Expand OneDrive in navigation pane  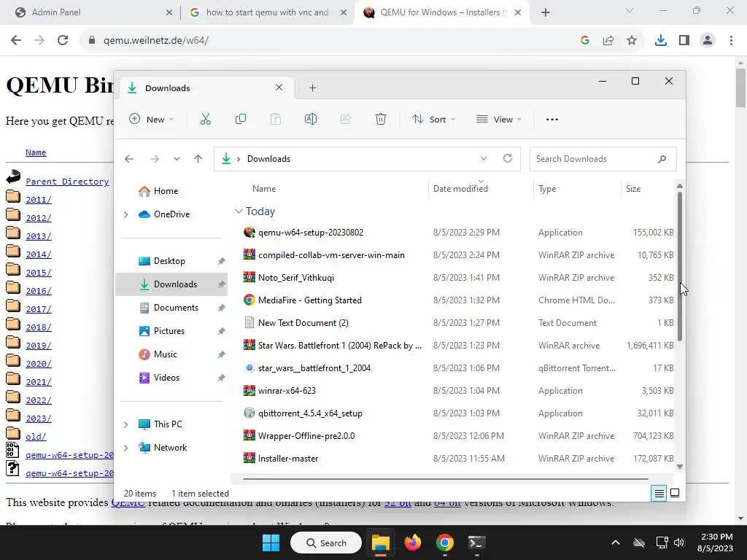(x=125, y=215)
